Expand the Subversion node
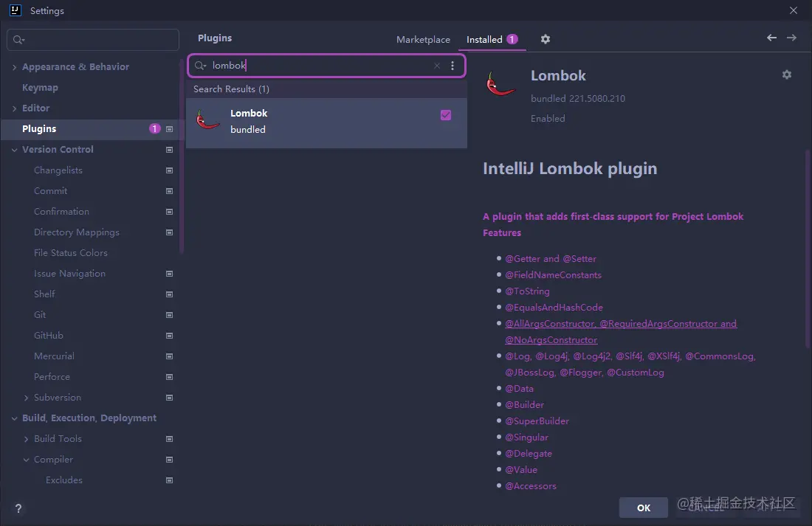The image size is (812, 526). [26, 398]
